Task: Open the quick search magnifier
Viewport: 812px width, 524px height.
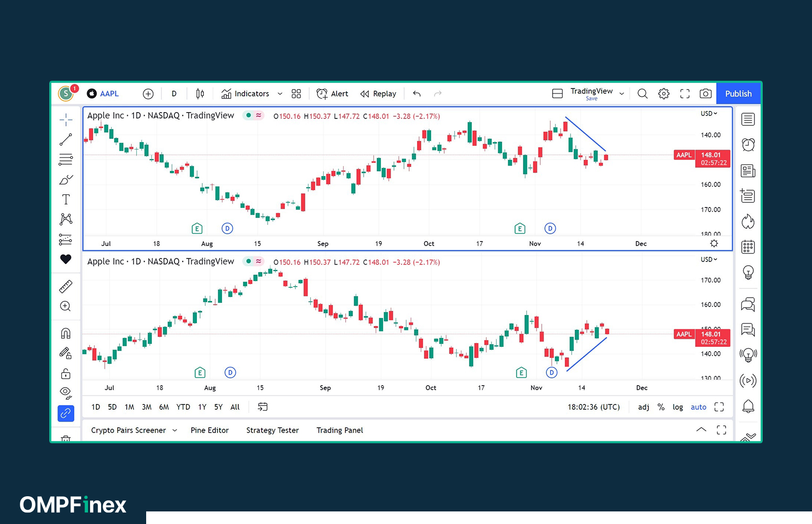Action: 642,94
